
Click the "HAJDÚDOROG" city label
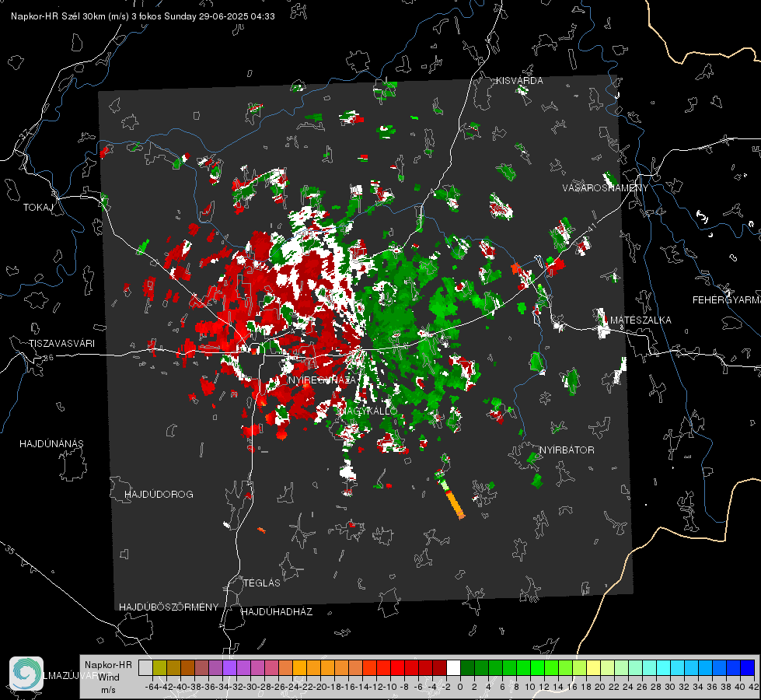tap(159, 495)
